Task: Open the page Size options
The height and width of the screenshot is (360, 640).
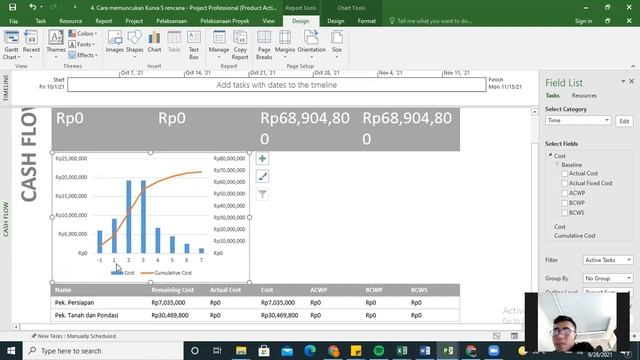Action: [337, 45]
